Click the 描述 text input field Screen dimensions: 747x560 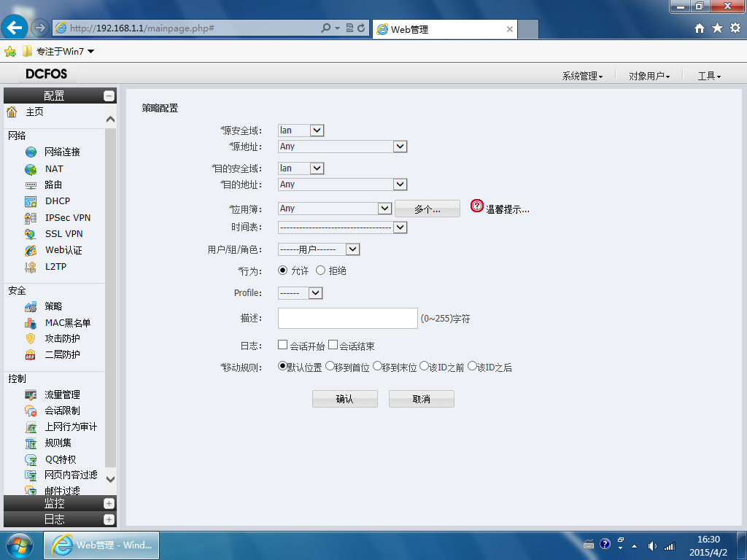point(348,318)
